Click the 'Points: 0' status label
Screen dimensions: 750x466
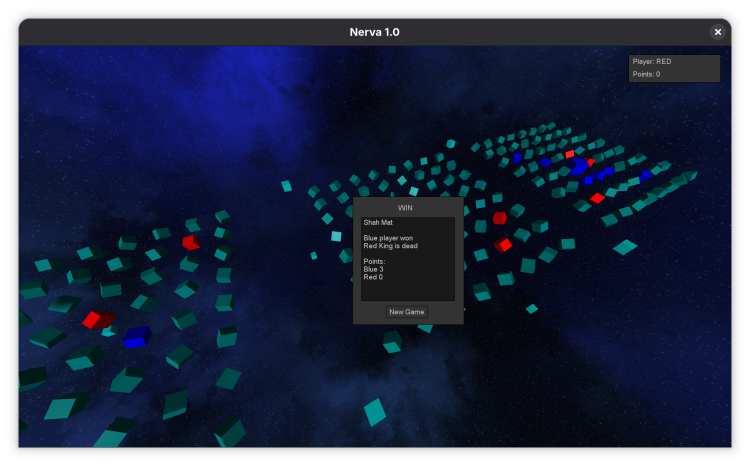pyautogui.click(x=646, y=74)
